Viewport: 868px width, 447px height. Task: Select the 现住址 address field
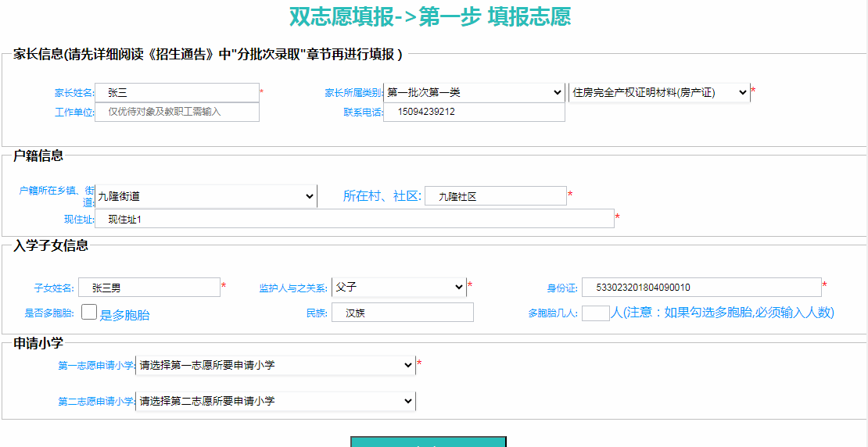(354, 220)
